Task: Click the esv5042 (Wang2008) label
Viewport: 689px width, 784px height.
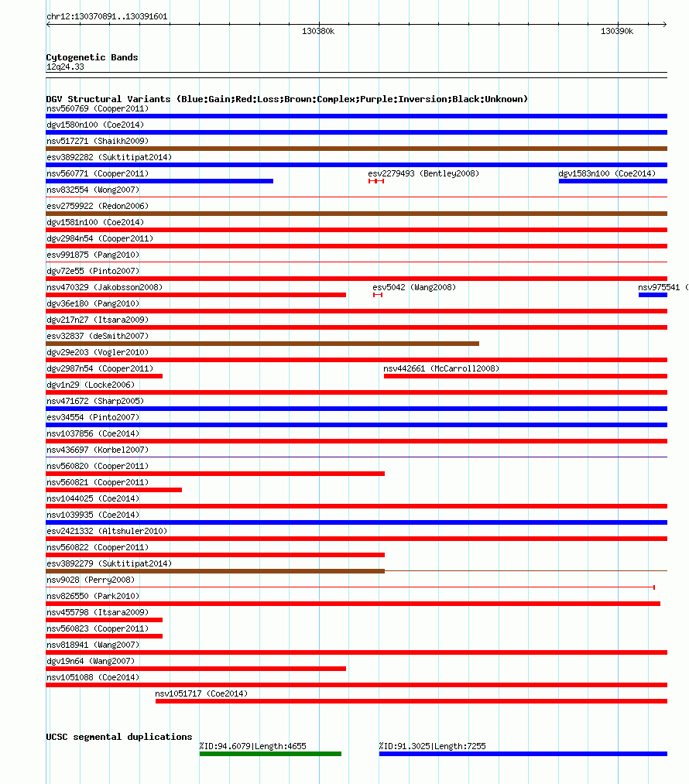Action: coord(414,287)
